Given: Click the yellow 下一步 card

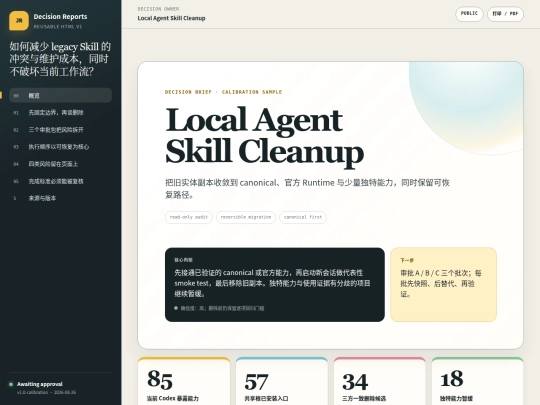Looking at the screenshot, I should [444, 285].
